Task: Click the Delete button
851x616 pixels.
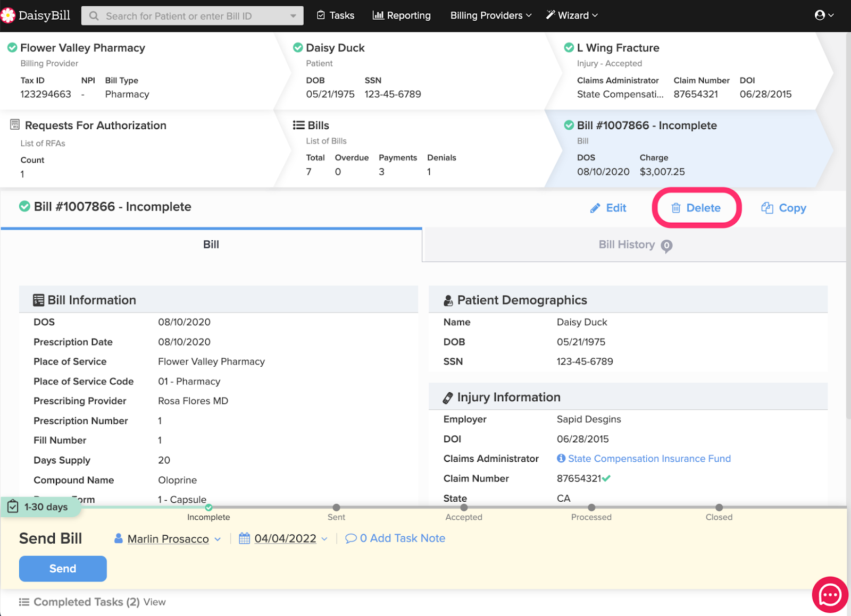Action: pos(696,208)
